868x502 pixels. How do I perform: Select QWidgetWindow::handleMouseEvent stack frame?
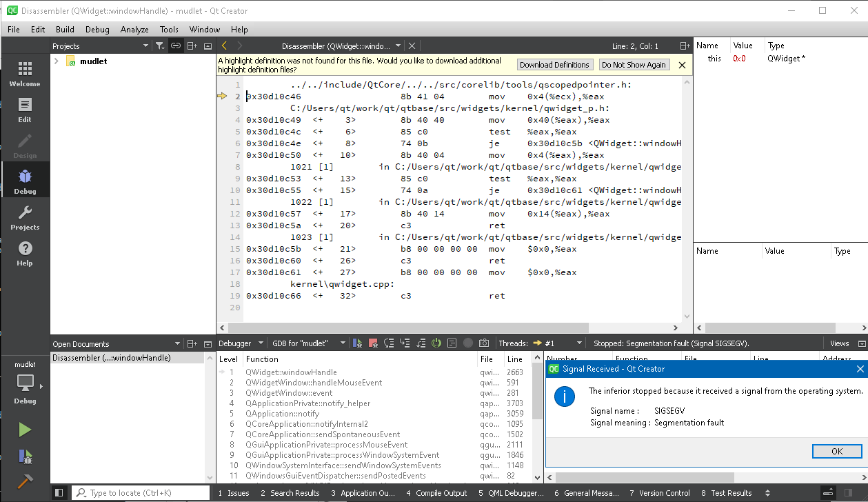314,383
